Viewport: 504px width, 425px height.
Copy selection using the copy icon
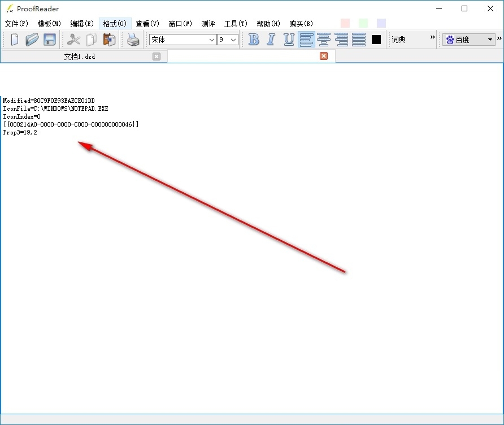[x=92, y=40]
